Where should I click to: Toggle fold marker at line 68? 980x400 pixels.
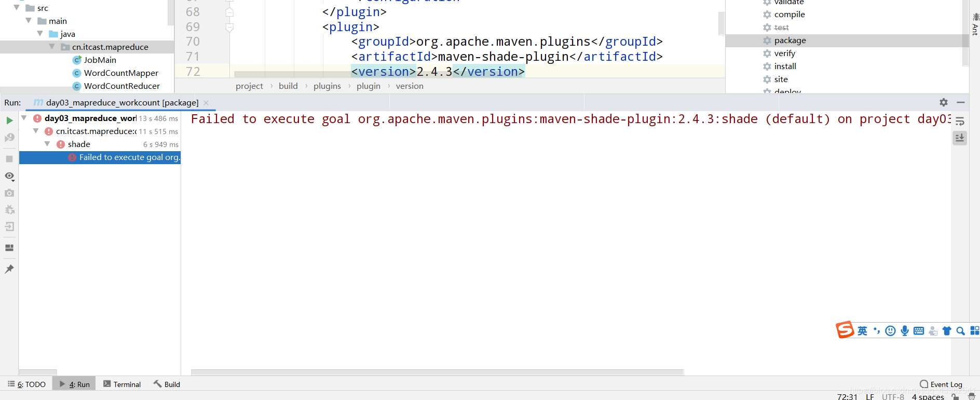229,11
